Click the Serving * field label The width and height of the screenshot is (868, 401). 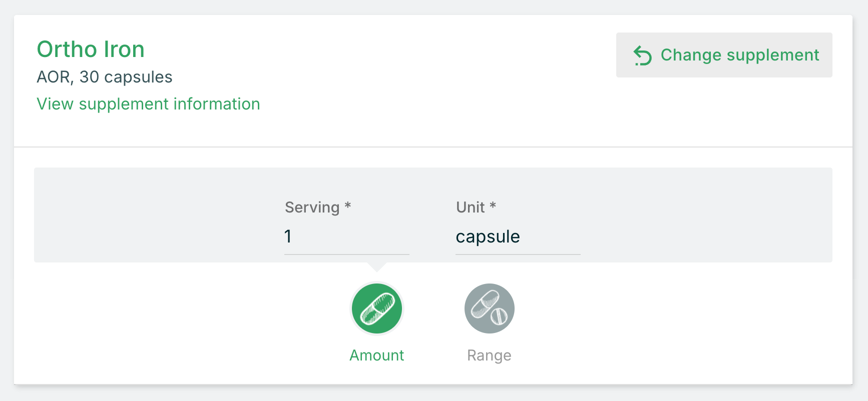tap(318, 207)
